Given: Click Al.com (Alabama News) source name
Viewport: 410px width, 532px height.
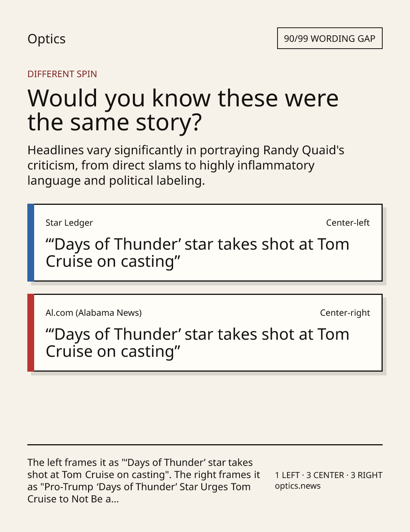Looking at the screenshot, I should pyautogui.click(x=93, y=313).
